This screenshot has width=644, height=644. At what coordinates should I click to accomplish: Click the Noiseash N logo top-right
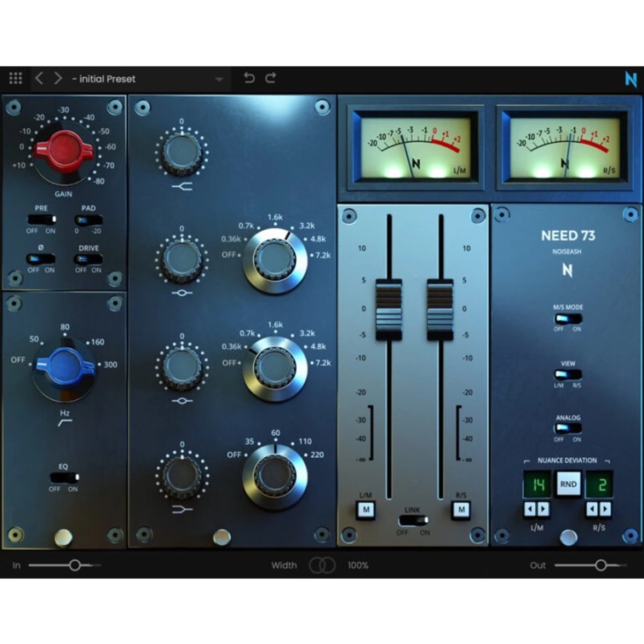click(x=631, y=79)
